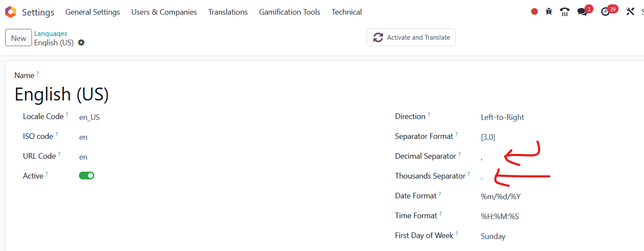Viewport: 644px width, 251px height.
Task: Open the Translations menu
Action: [228, 12]
